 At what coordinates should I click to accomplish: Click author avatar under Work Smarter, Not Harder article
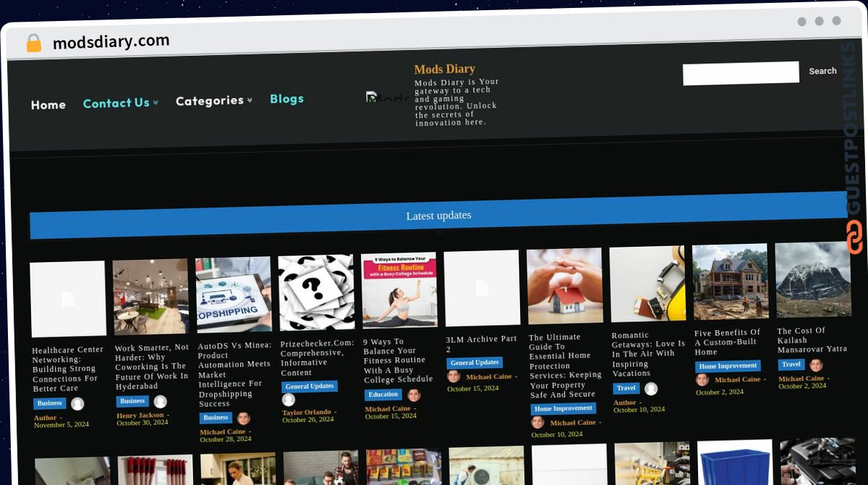point(160,402)
